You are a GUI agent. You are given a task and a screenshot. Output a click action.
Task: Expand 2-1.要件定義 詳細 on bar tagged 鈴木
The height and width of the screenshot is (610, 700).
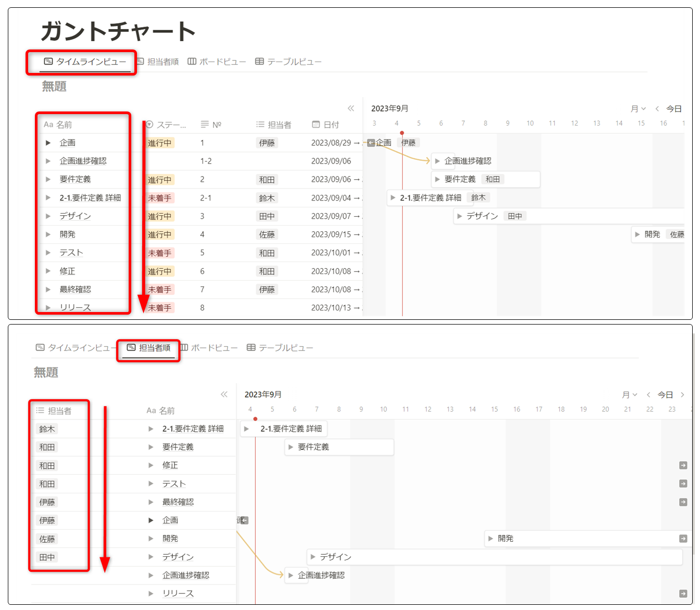pos(393,198)
